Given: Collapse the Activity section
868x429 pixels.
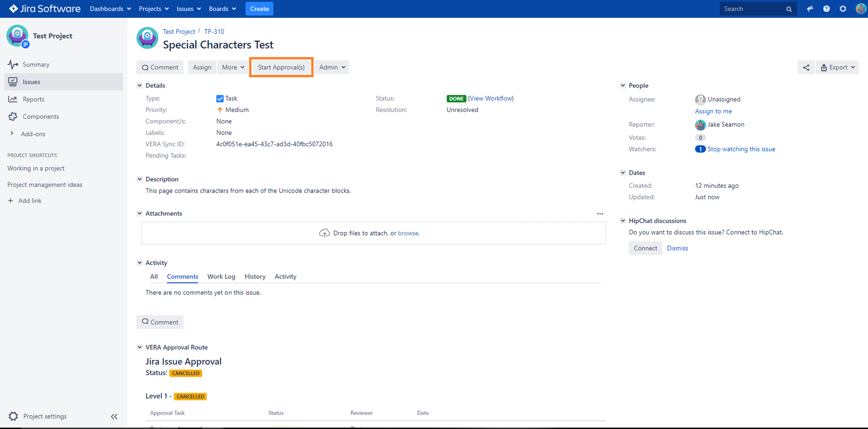Looking at the screenshot, I should point(140,263).
